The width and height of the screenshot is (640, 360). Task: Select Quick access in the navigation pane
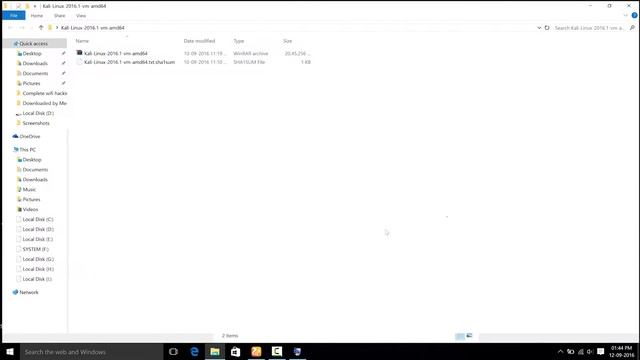point(33,44)
